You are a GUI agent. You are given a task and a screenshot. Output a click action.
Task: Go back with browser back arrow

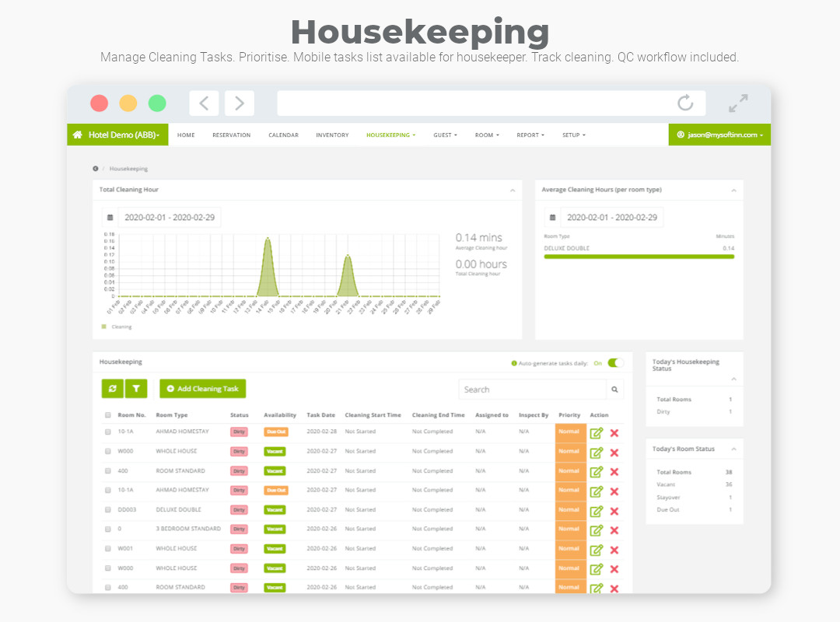[x=204, y=103]
